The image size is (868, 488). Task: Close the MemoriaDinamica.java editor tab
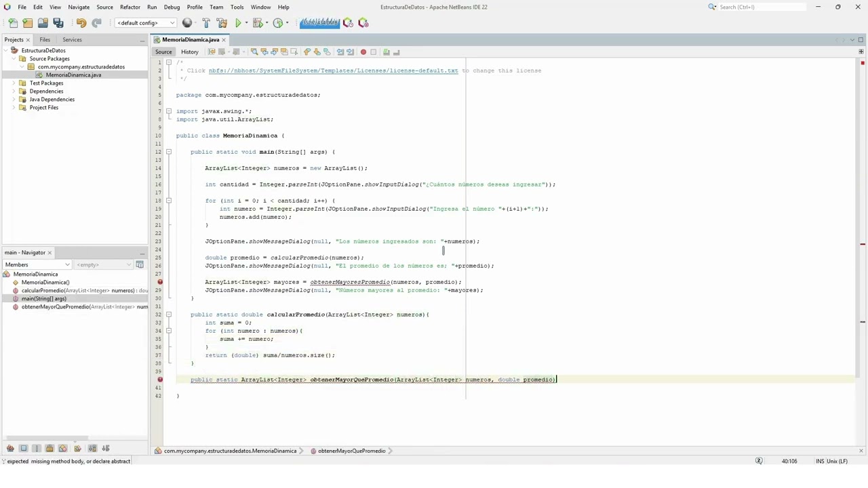224,40
